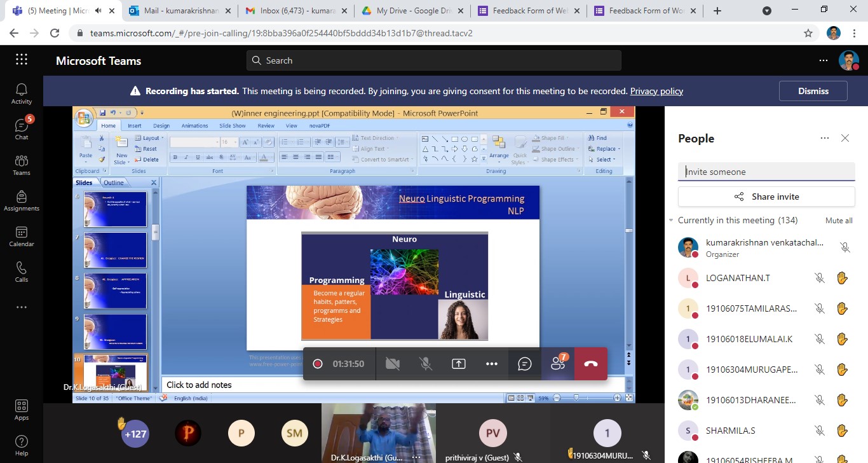Open Apps in Teams sidebar
The height and width of the screenshot is (463, 868).
click(22, 410)
